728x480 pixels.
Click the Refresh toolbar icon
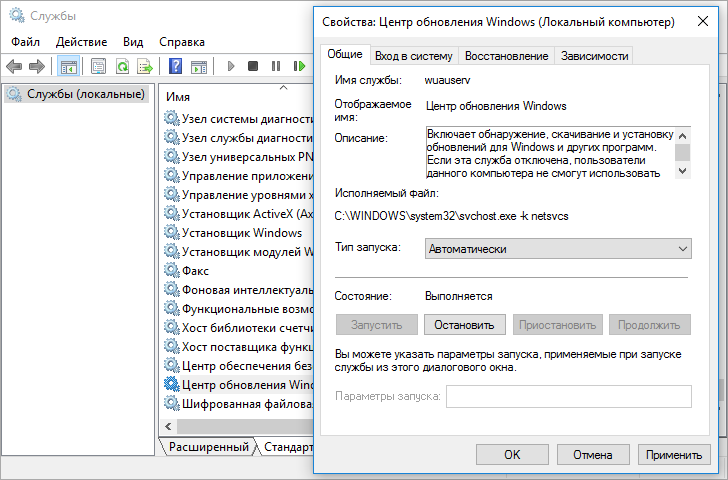tap(122, 66)
